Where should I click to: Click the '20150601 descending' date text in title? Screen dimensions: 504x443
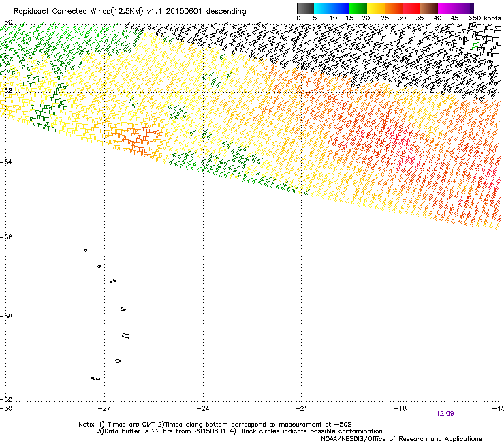[206, 12]
